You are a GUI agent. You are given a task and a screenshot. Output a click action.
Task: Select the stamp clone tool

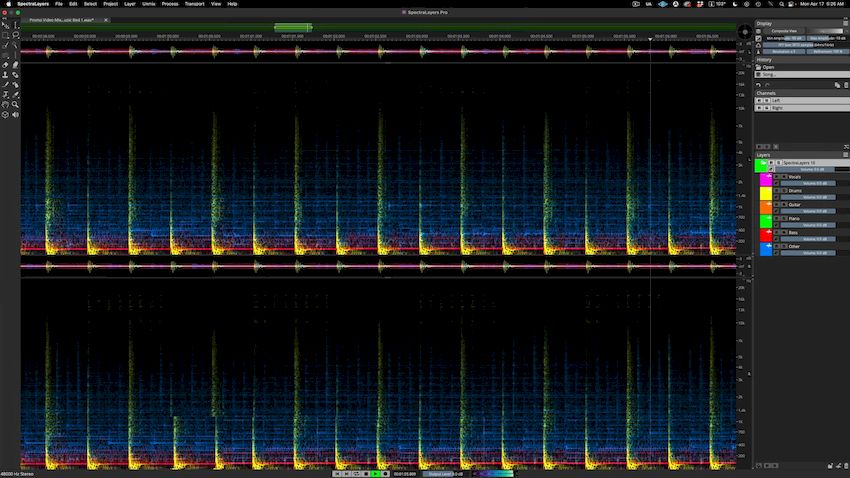pyautogui.click(x=5, y=75)
